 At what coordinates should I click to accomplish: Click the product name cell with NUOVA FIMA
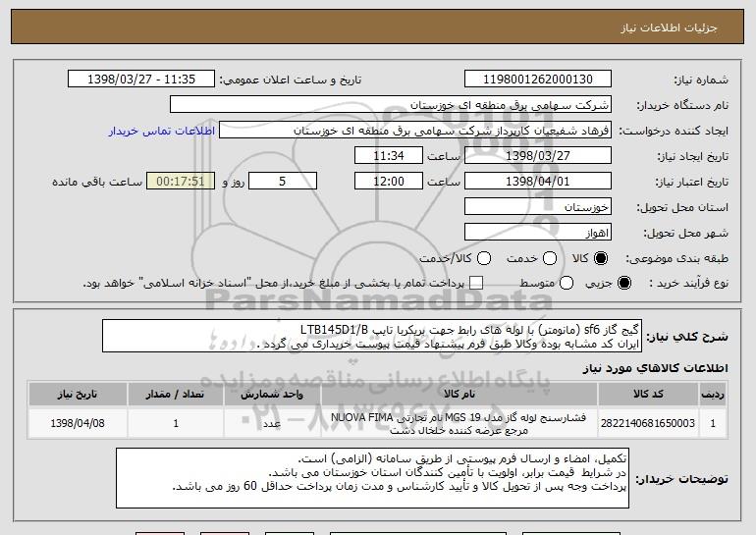[x=459, y=423]
